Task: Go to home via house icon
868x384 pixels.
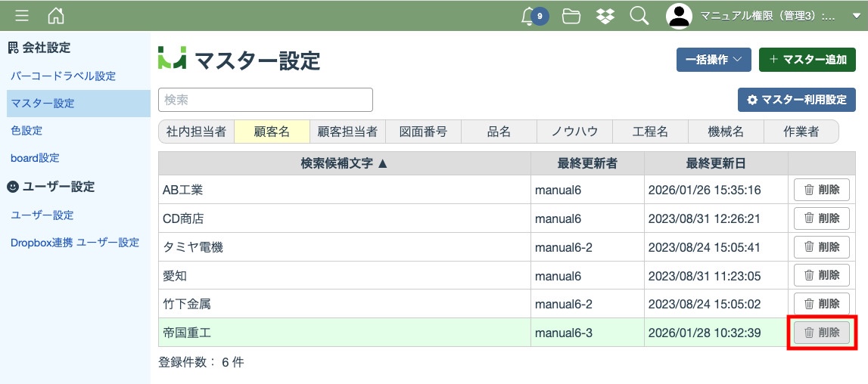Action: click(56, 16)
